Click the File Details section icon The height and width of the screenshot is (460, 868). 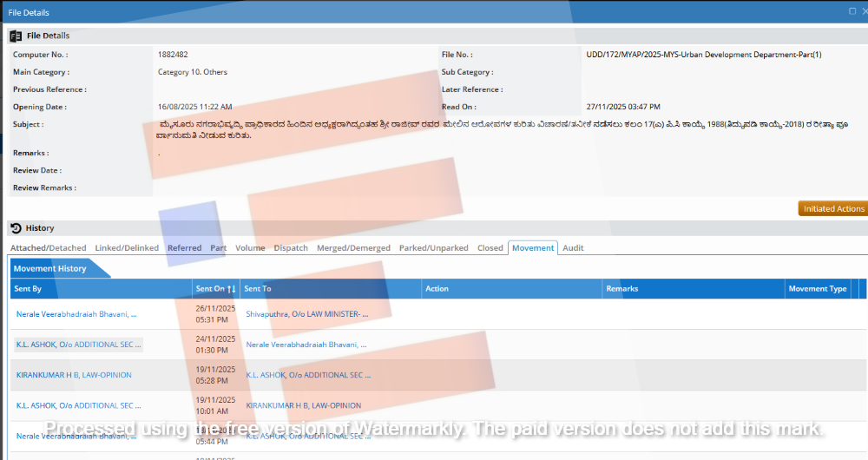16,36
